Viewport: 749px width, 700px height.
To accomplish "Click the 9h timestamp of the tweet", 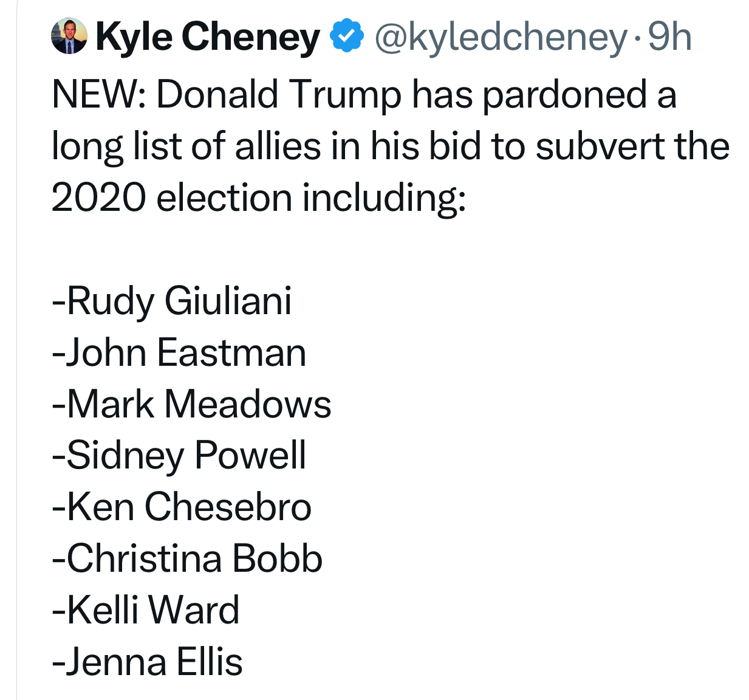I will (669, 36).
